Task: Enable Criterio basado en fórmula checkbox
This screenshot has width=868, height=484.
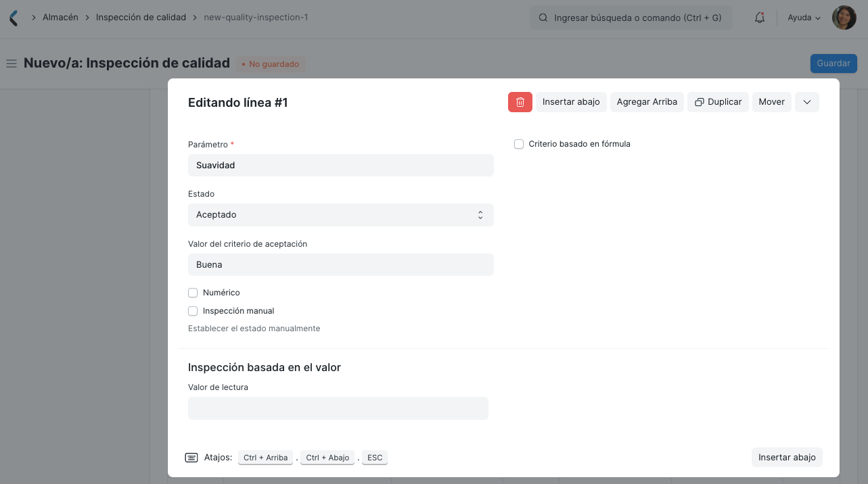Action: pyautogui.click(x=519, y=144)
